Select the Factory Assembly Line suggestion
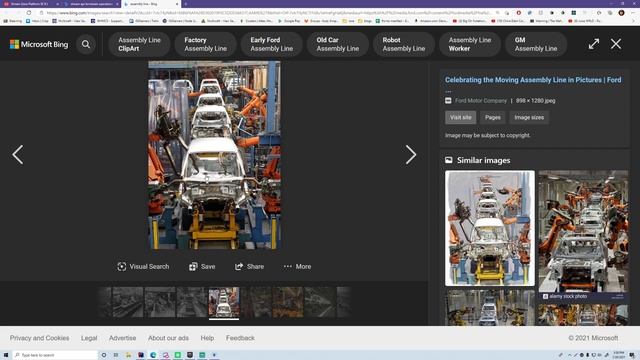 coord(205,44)
